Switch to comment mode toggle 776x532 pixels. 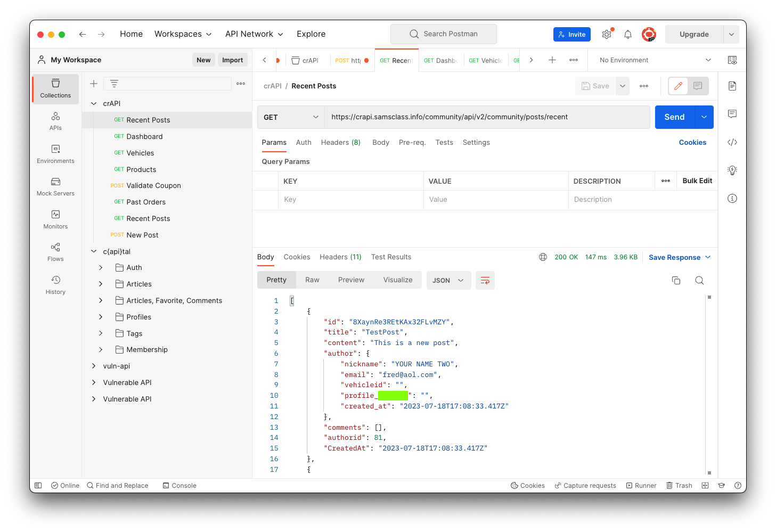698,86
